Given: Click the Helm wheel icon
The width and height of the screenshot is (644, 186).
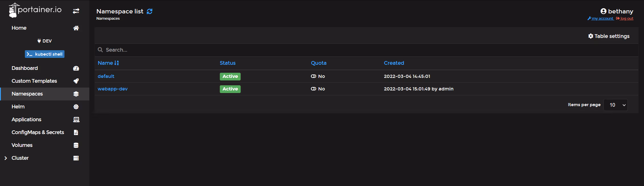Looking at the screenshot, I should (76, 107).
